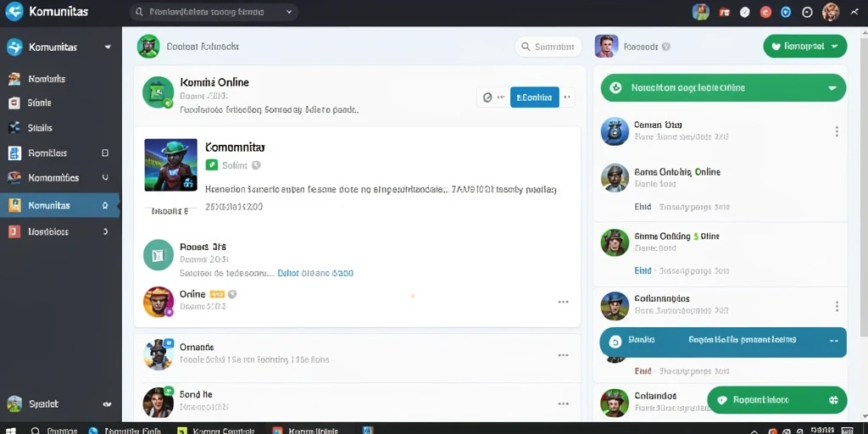The height and width of the screenshot is (434, 868).
Task: Open the teal document icon post
Action: [x=159, y=254]
